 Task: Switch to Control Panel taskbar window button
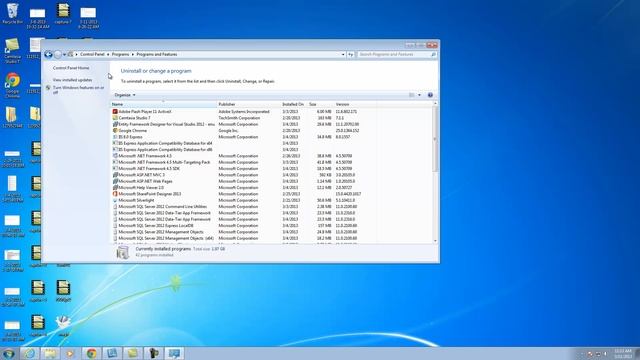pyautogui.click(x=174, y=353)
